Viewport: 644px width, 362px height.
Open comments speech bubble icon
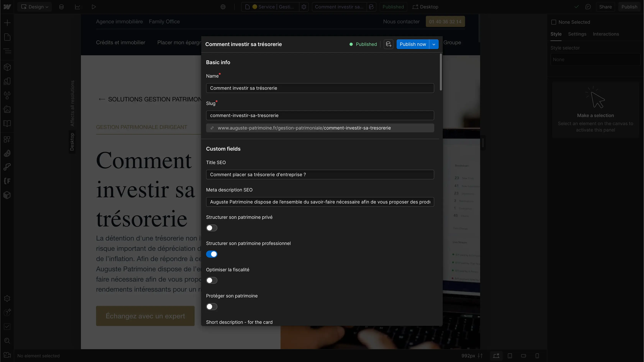click(588, 7)
